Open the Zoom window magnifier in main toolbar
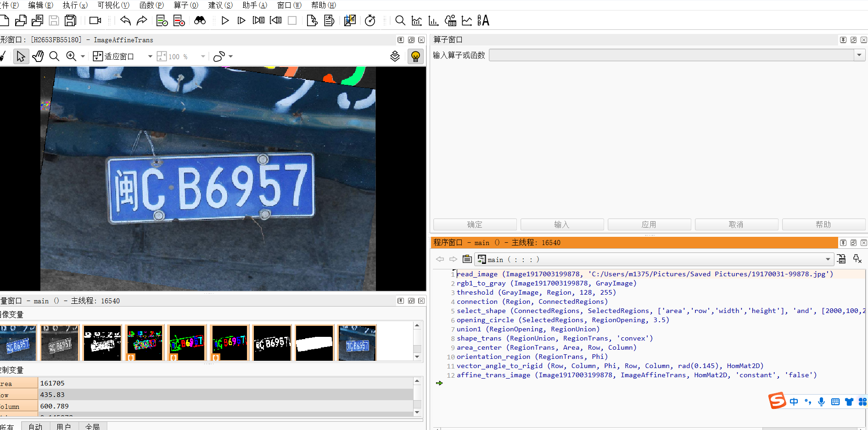 click(400, 21)
